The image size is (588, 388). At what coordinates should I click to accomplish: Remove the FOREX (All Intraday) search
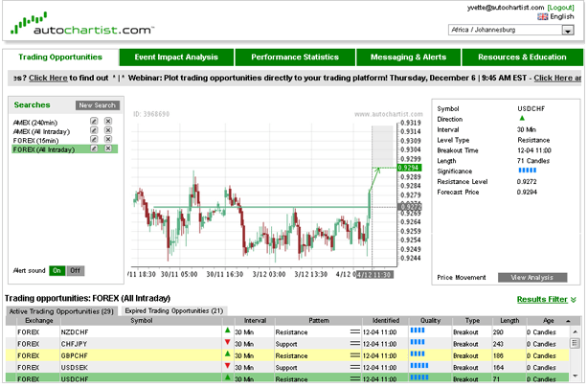click(x=108, y=149)
